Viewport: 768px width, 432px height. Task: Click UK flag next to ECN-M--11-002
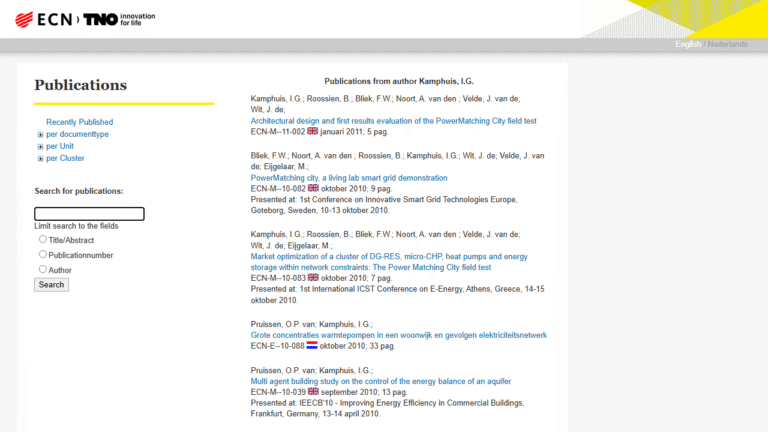coord(312,131)
